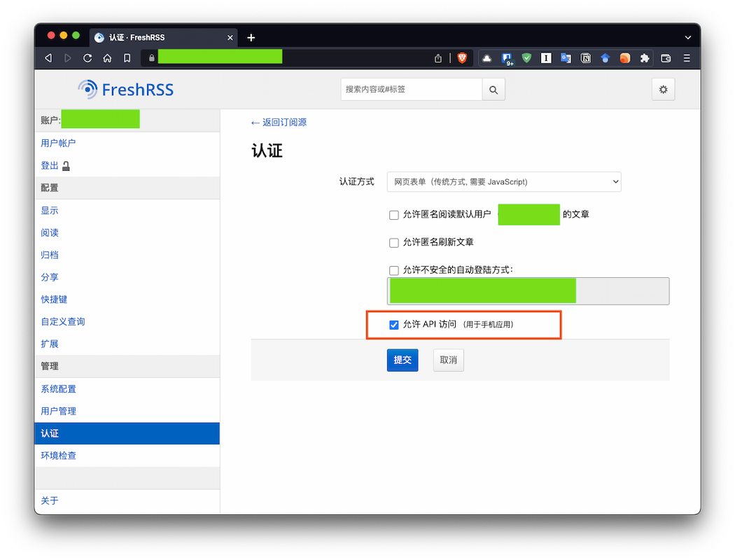Click the FreshRSS logo in the header
The image size is (735, 560).
tap(125, 89)
